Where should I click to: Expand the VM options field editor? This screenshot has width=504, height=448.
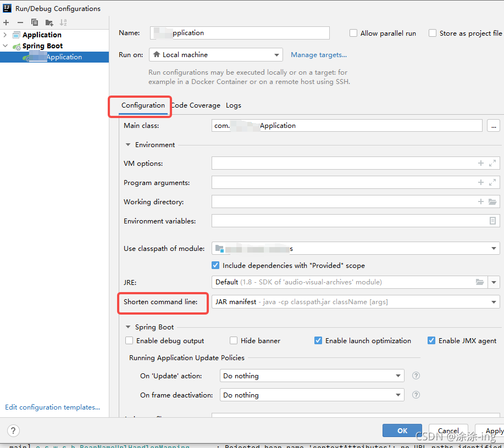[x=492, y=164]
